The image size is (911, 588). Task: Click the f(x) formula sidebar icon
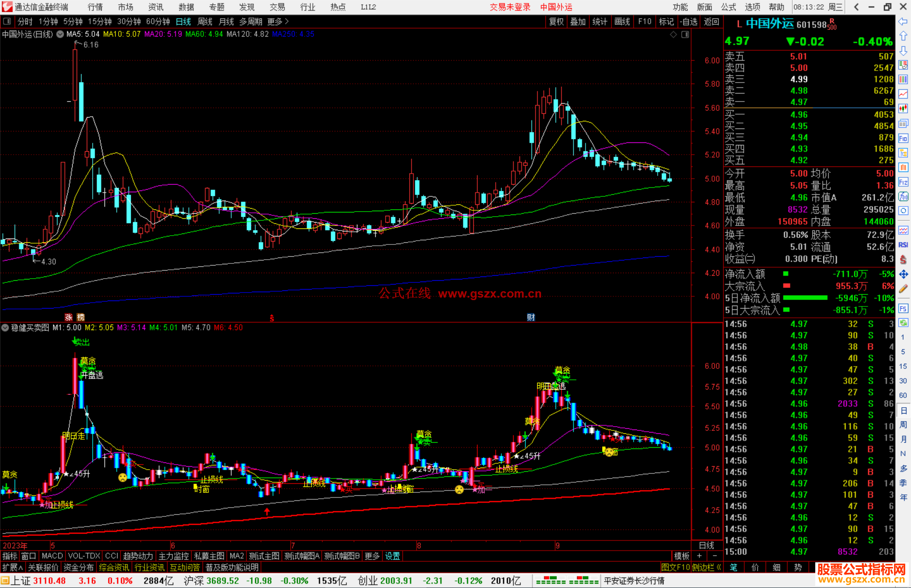pos(903,197)
